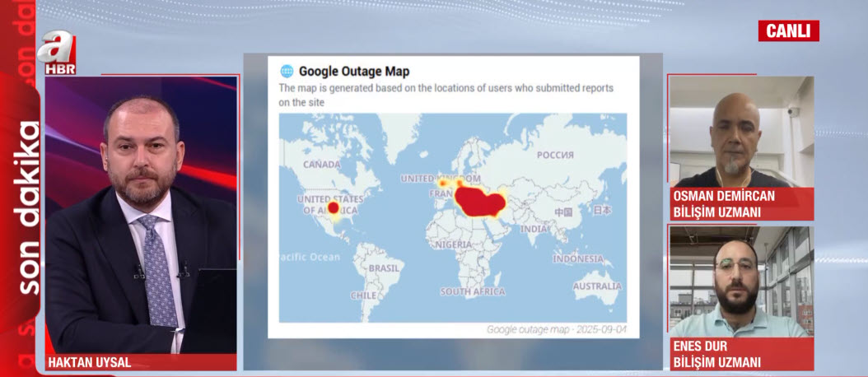
Task: Click the India label on the map
Action: tap(534, 229)
